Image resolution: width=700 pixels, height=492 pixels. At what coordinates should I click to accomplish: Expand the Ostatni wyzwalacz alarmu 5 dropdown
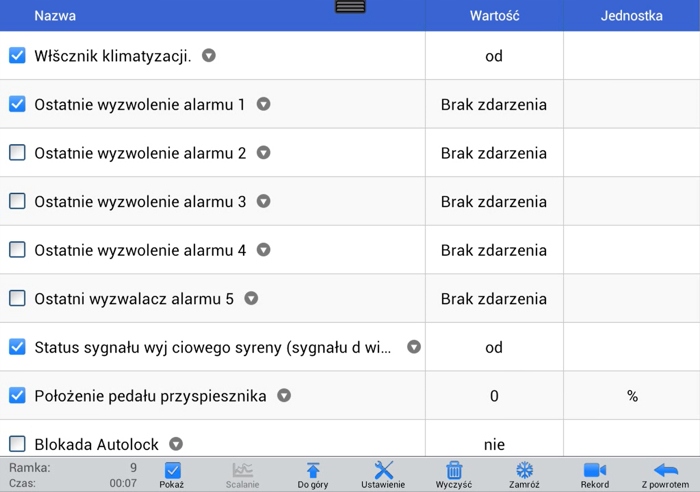pyautogui.click(x=251, y=298)
